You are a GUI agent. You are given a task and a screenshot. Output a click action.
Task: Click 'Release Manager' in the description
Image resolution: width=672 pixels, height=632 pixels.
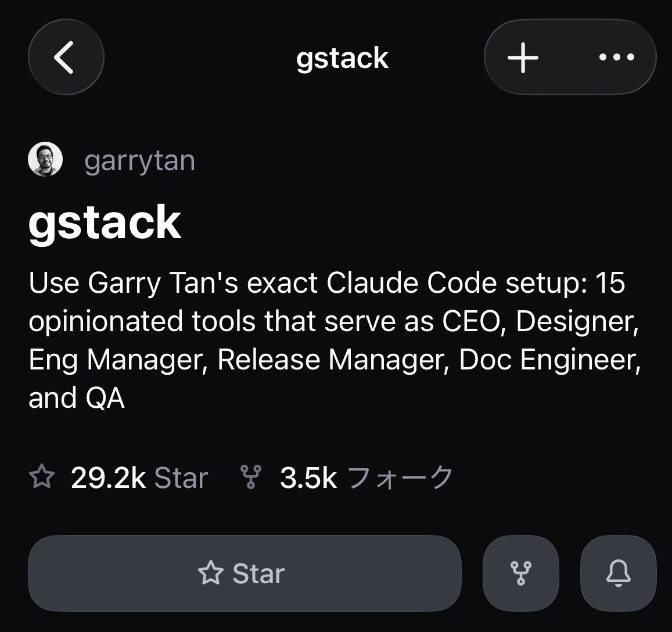click(325, 360)
